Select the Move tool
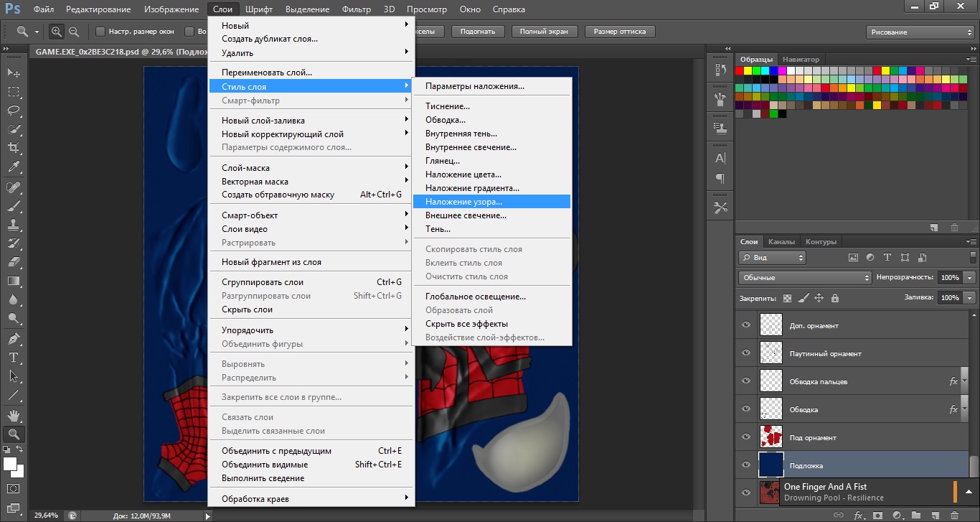 click(x=14, y=73)
